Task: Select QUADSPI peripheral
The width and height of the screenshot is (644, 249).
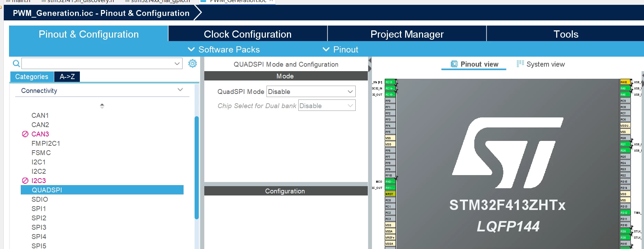Action: pyautogui.click(x=102, y=190)
